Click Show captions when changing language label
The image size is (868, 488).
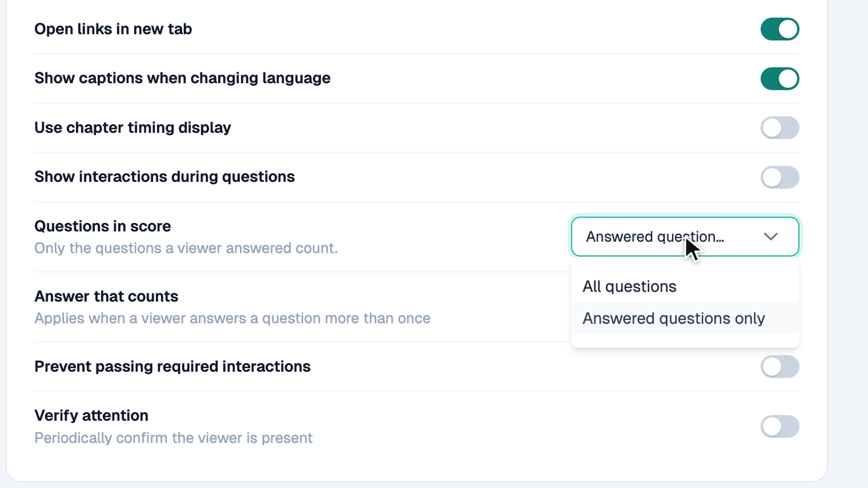(183, 78)
